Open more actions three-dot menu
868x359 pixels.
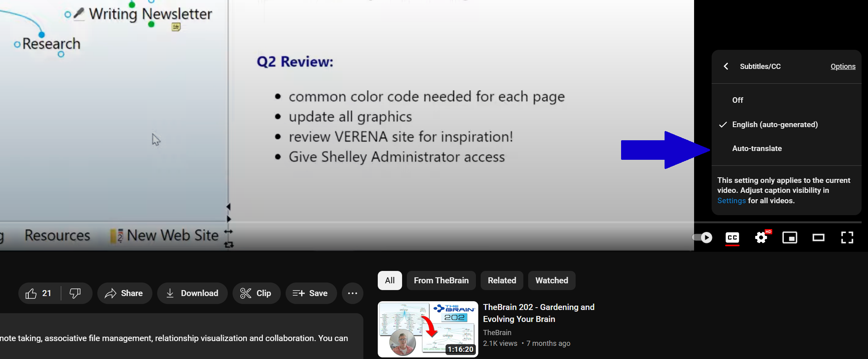point(353,293)
